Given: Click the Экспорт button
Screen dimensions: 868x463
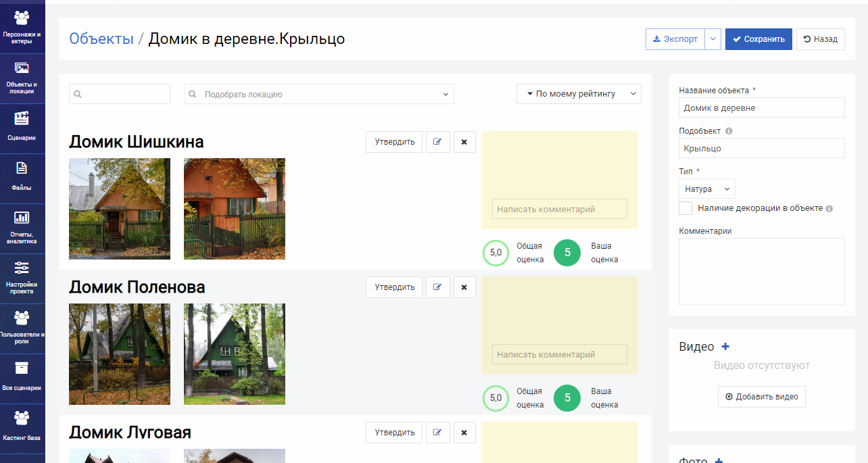Looking at the screenshot, I should (675, 39).
